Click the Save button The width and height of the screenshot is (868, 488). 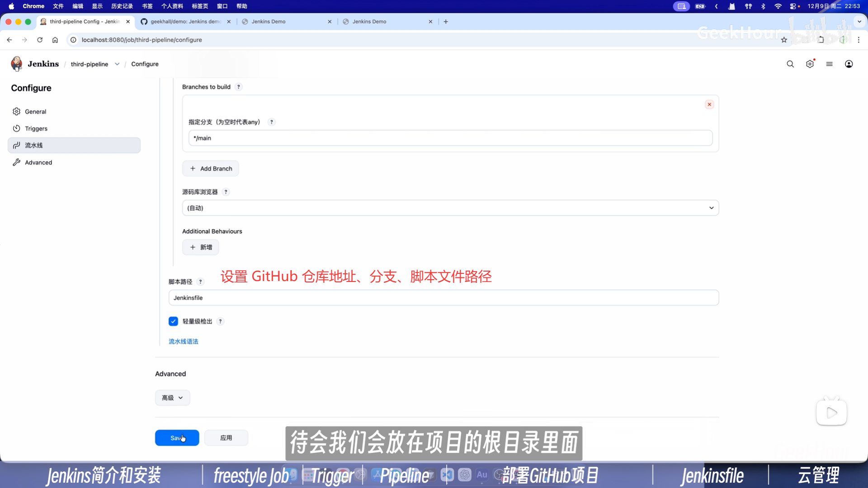pyautogui.click(x=177, y=438)
